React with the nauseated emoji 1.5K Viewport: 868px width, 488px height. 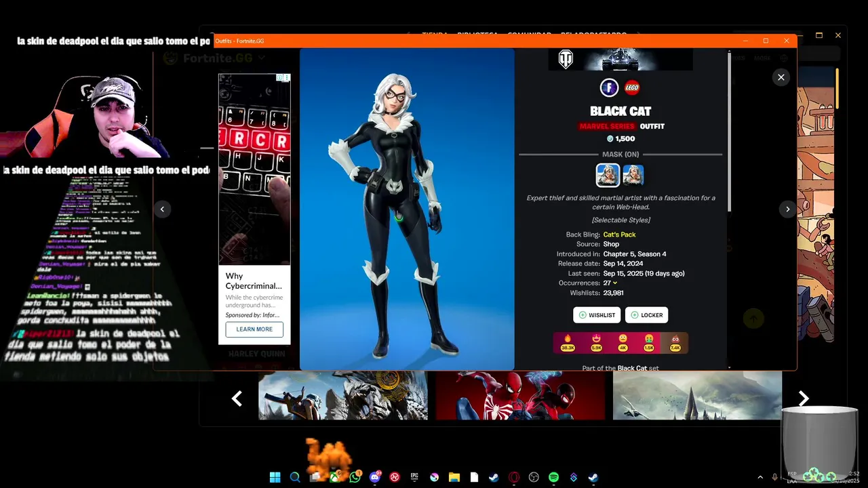pos(649,343)
